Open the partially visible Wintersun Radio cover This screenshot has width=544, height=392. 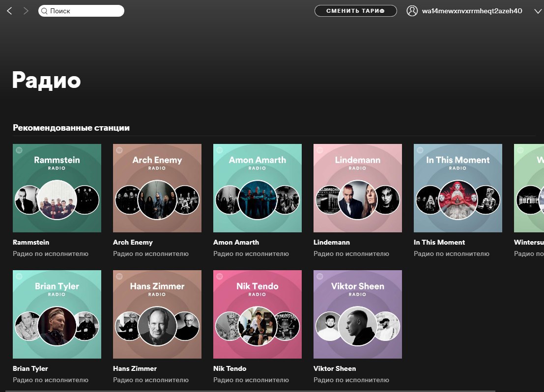(x=529, y=188)
